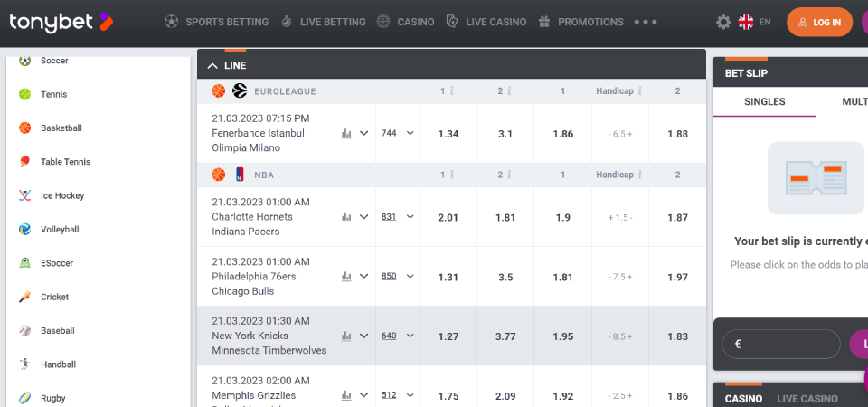The image size is (868, 407).
Task: Bet on Minnesota Timberwolves at 3.77
Action: coord(505,336)
